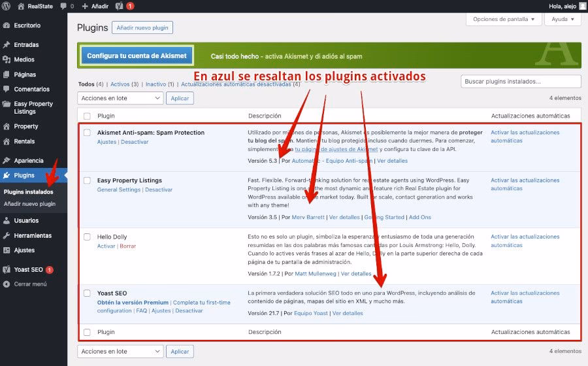Open the RealState site home icon
The image size is (588, 366).
(21, 6)
